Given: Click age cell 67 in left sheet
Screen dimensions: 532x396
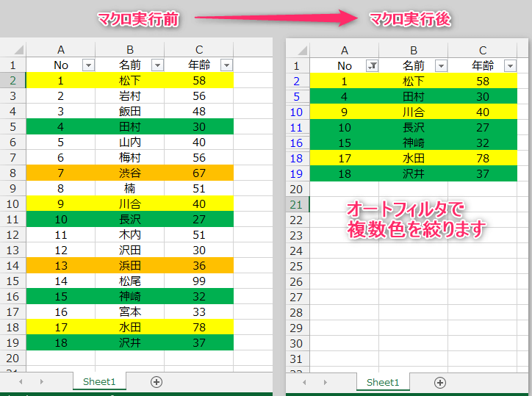Looking at the screenshot, I should tap(199, 173).
